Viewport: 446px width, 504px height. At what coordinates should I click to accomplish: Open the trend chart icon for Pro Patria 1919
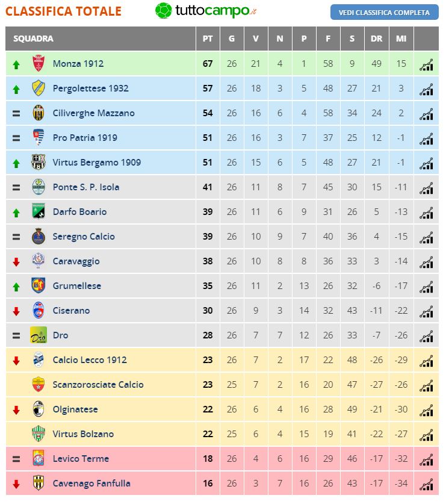pos(426,138)
